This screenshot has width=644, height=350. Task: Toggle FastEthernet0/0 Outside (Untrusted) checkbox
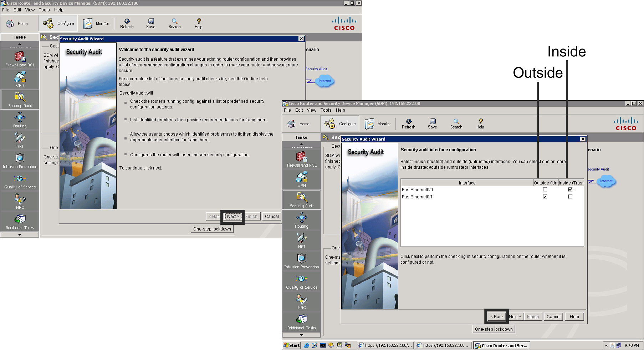coord(545,189)
